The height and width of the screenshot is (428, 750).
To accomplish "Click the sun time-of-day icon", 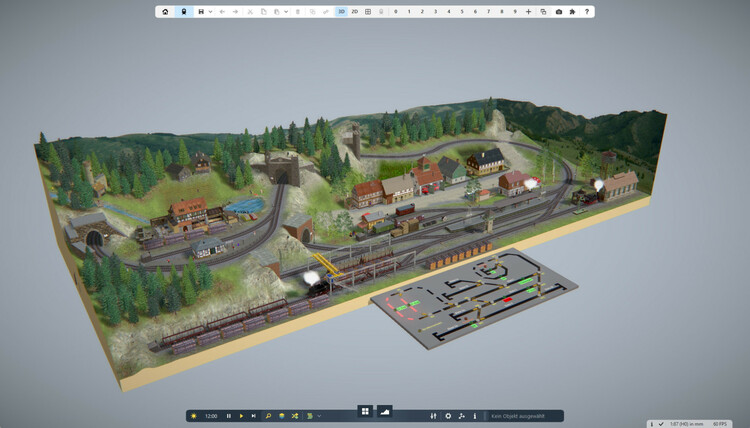I will 193,416.
